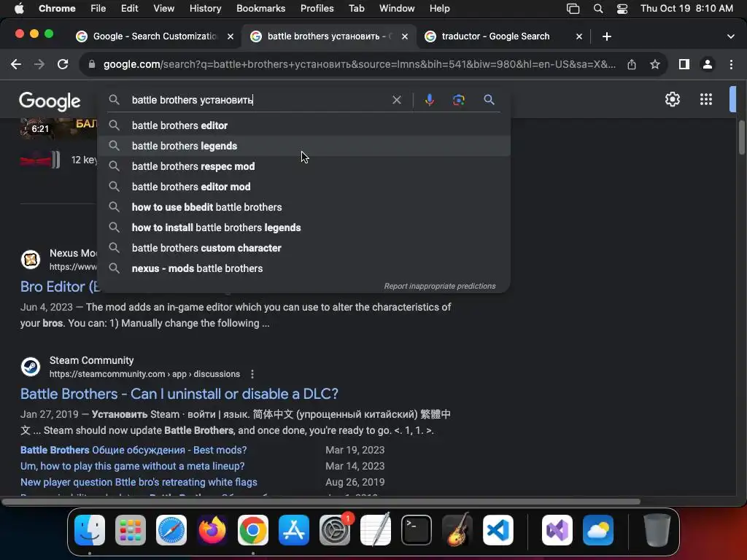Open the Profiles menu
Screen dimensions: 747x560
(x=317, y=9)
